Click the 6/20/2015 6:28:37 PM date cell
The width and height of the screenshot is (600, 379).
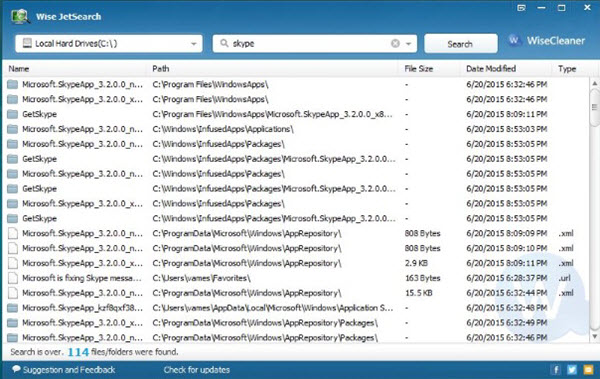tap(507, 278)
